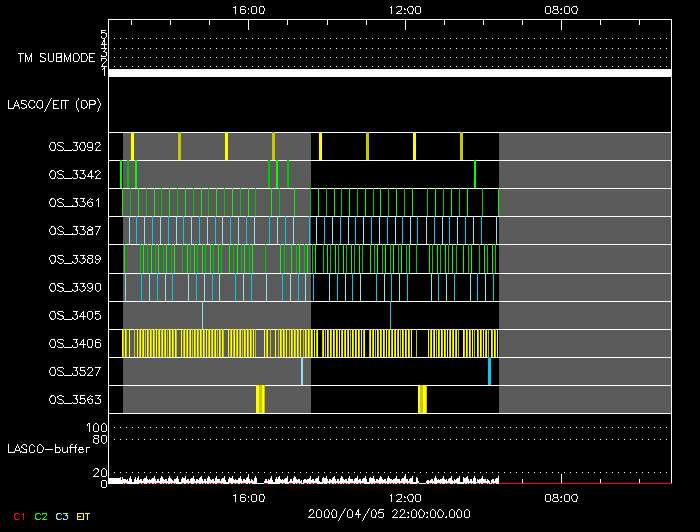Click the 12:00 tick label on top axis
700x532 pixels.
[x=404, y=9]
